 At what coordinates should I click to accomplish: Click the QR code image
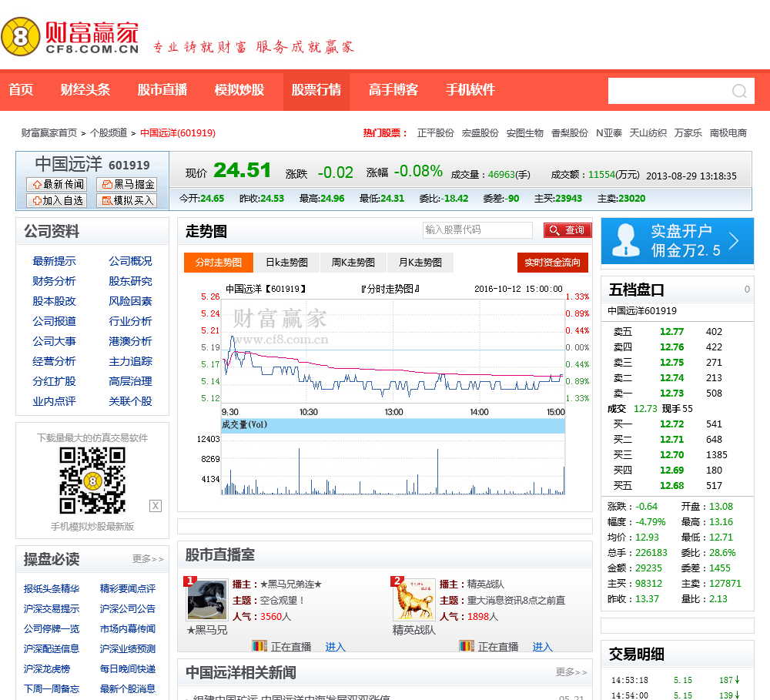click(x=92, y=480)
